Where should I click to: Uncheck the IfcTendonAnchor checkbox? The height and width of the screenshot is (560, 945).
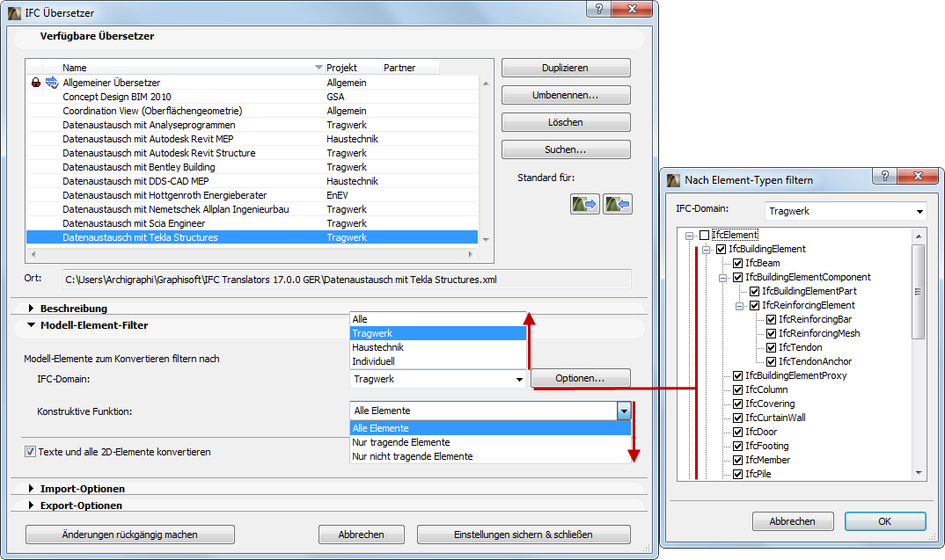[771, 362]
